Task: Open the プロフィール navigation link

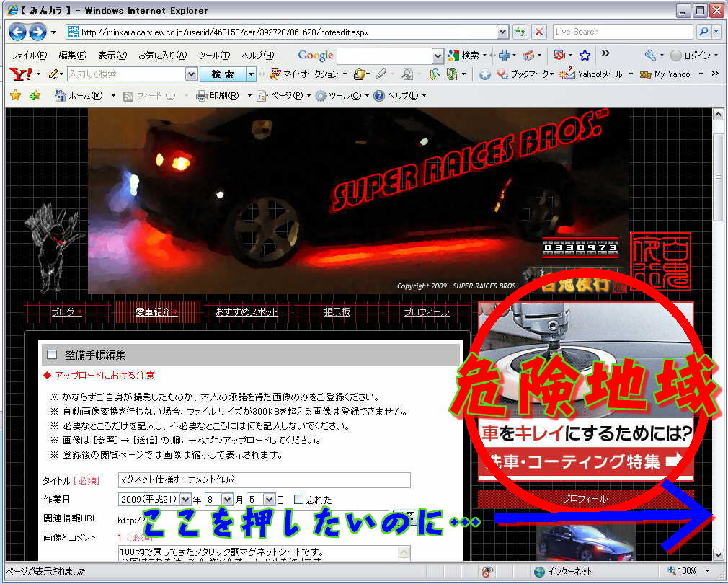Action: [426, 312]
